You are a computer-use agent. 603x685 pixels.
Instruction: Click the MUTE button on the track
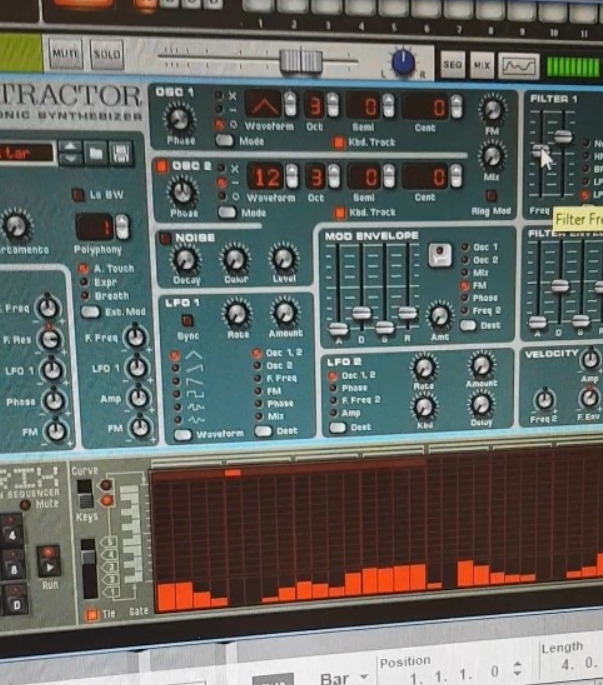(x=65, y=54)
